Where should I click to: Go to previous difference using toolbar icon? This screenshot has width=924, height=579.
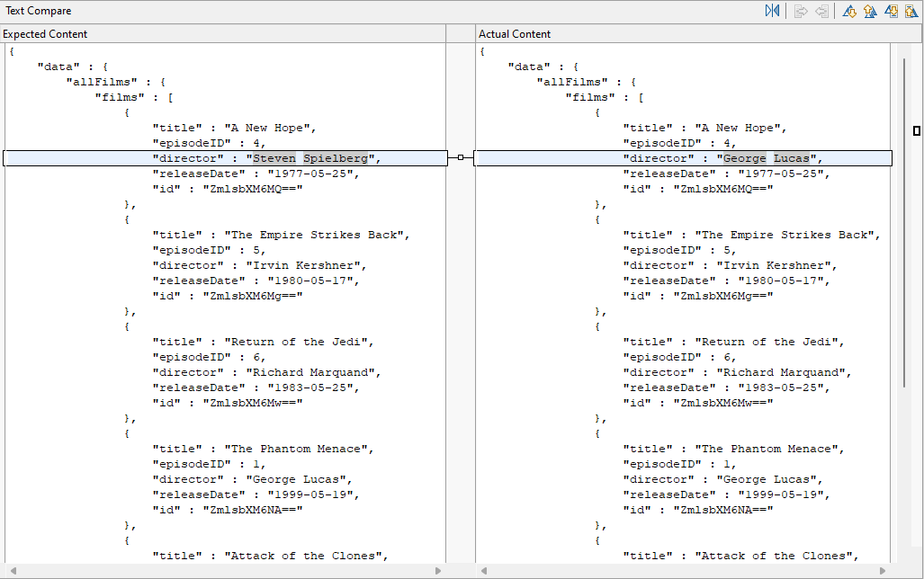click(870, 11)
